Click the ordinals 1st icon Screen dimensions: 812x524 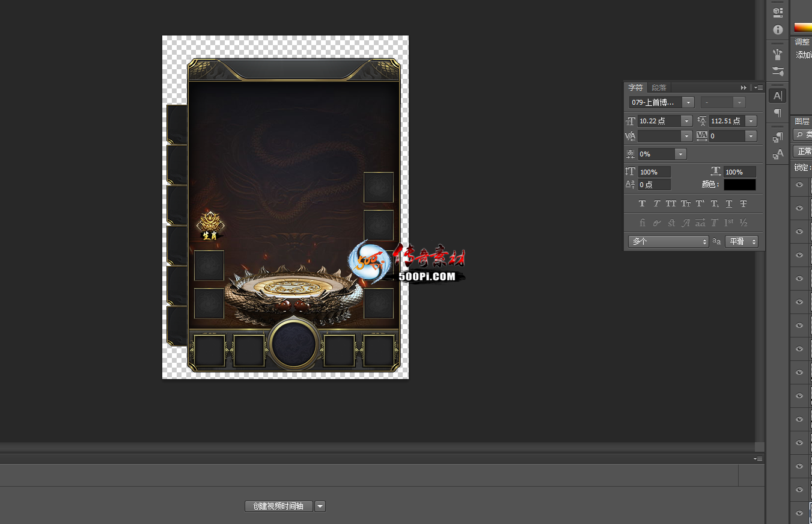[729, 223]
